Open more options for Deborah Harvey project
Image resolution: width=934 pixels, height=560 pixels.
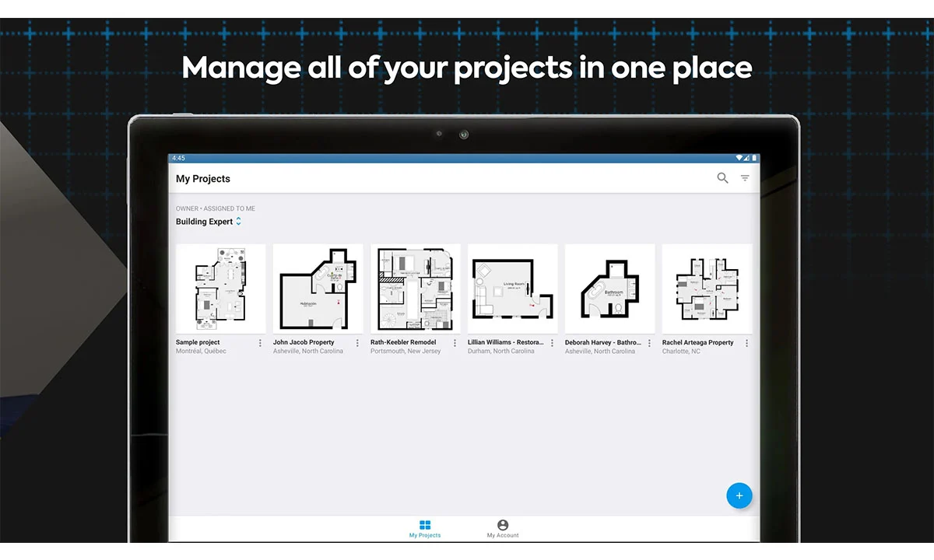(649, 343)
